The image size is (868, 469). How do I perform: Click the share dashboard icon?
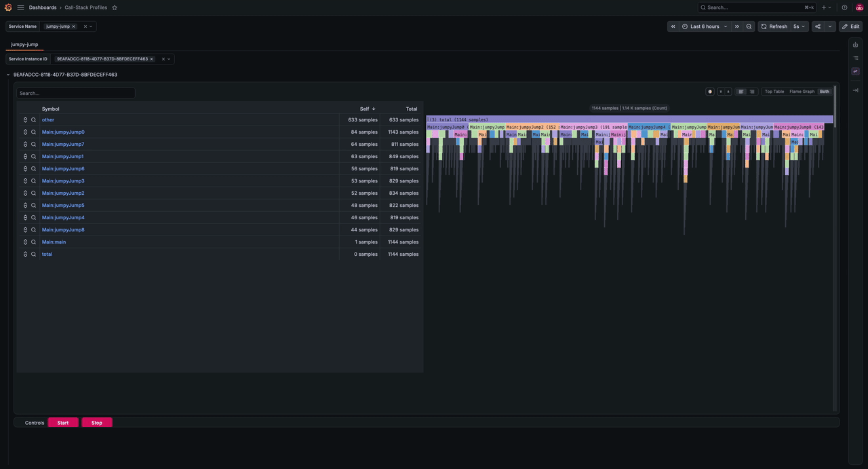point(818,26)
